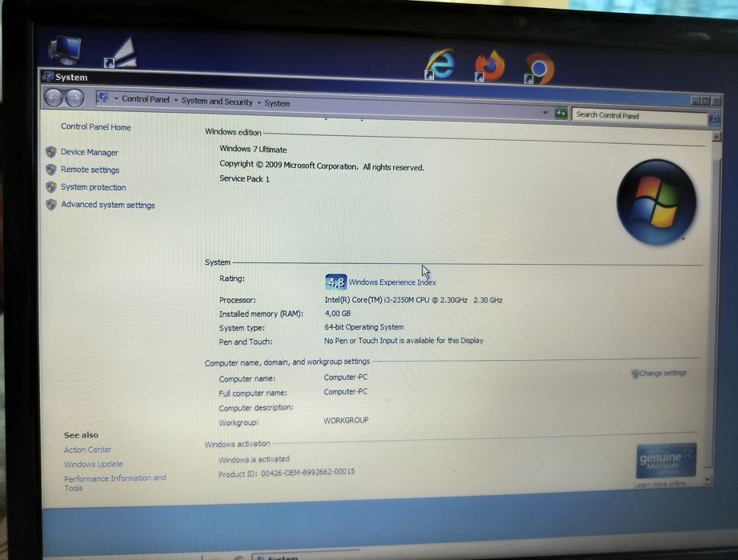Click scrollbar down arrow

pyautogui.click(x=707, y=479)
